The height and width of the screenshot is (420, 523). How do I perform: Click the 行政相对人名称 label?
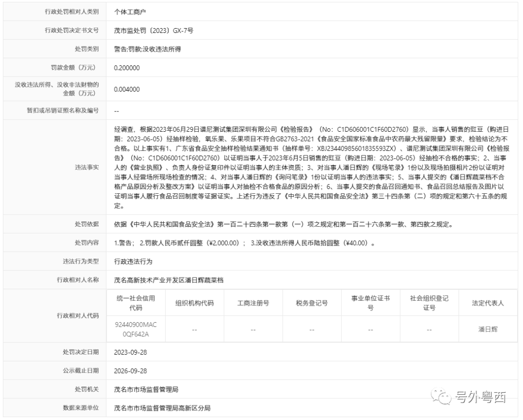pyautogui.click(x=77, y=280)
